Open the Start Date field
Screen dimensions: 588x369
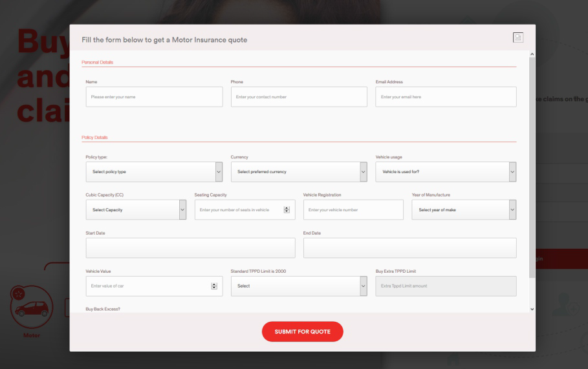(x=190, y=248)
